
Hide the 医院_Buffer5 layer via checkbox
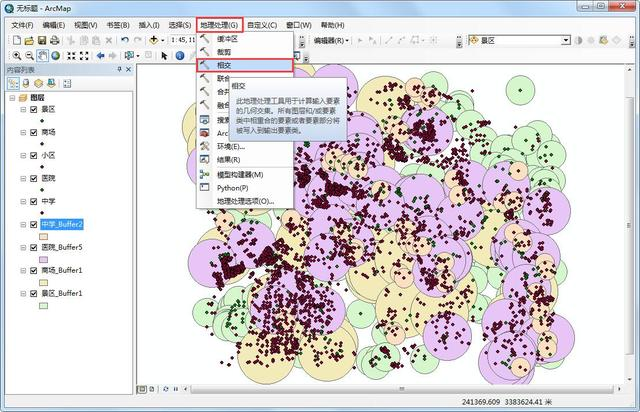click(x=34, y=247)
